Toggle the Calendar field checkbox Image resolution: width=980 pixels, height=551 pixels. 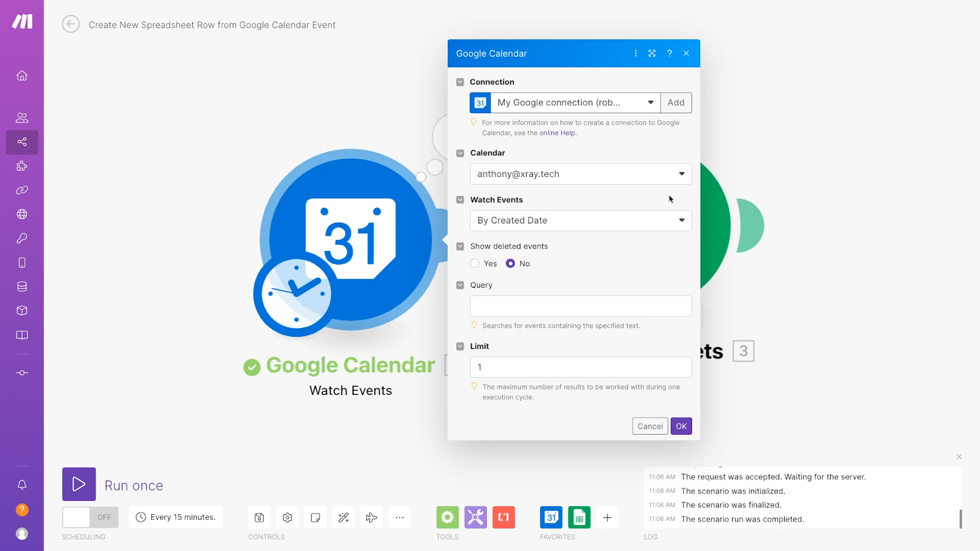click(461, 153)
